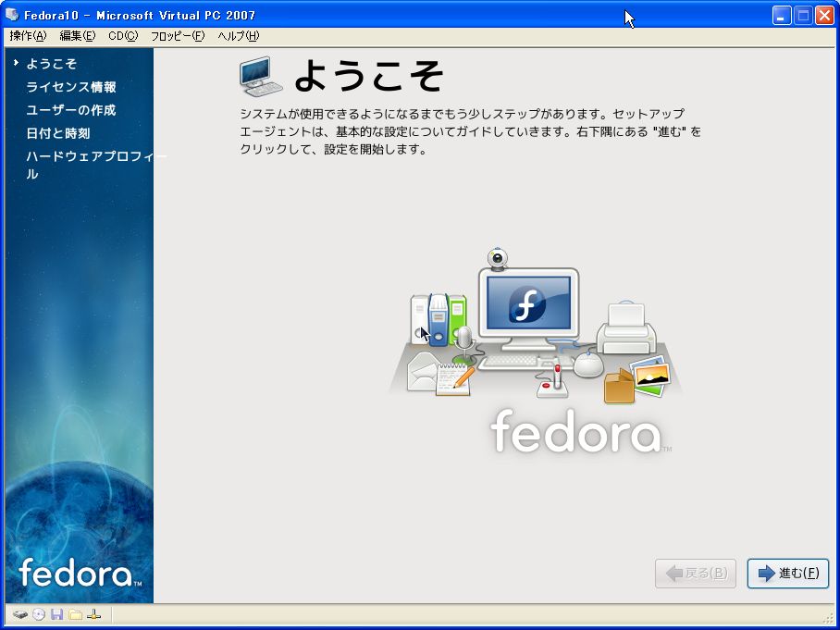
Task: Click the shared folder status bar icon
Action: click(x=75, y=614)
